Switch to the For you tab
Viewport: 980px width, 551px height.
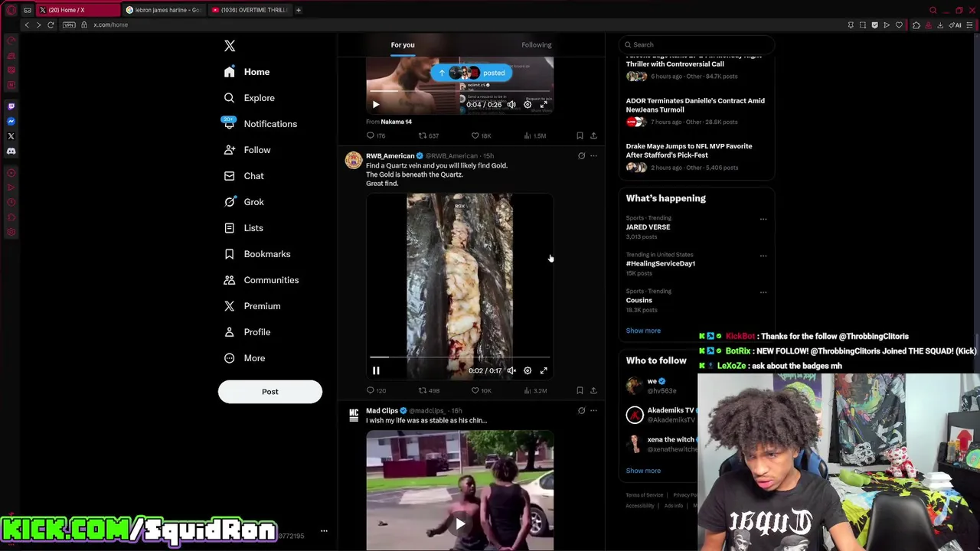tap(403, 45)
